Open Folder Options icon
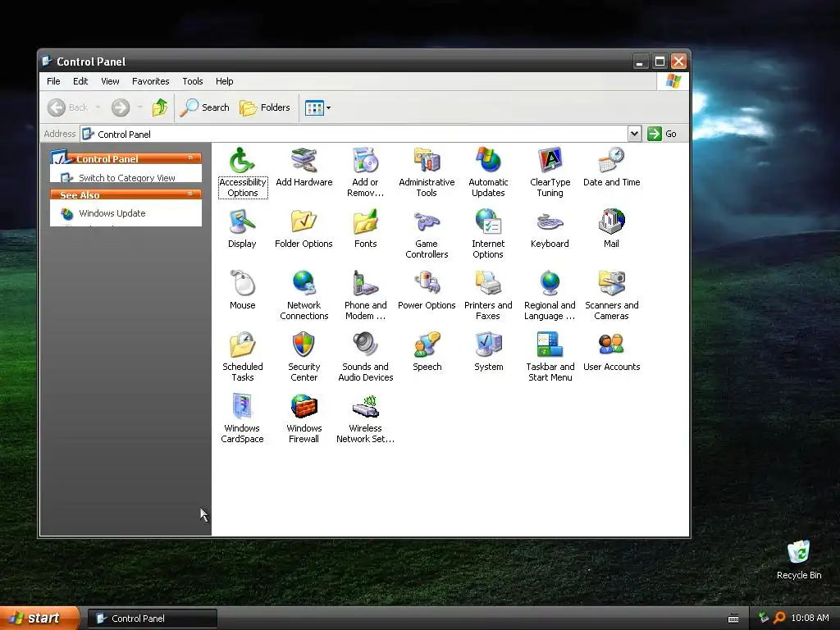The height and width of the screenshot is (630, 840). coord(304,221)
